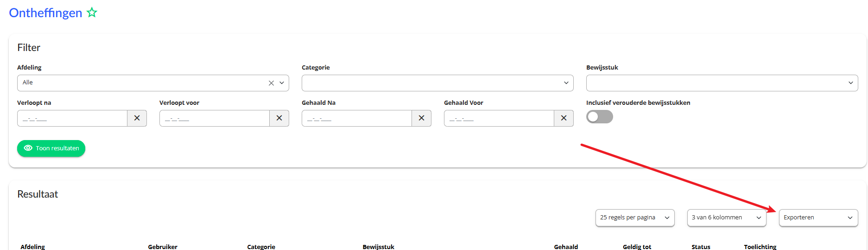This screenshot has width=868, height=250.
Task: Clear the Gehaald Voor date
Action: [564, 118]
